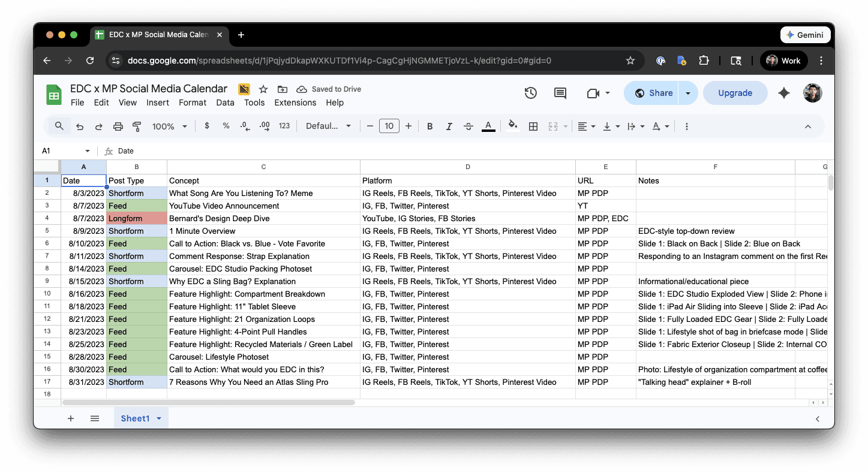Click the search menus magnifier icon

59,126
